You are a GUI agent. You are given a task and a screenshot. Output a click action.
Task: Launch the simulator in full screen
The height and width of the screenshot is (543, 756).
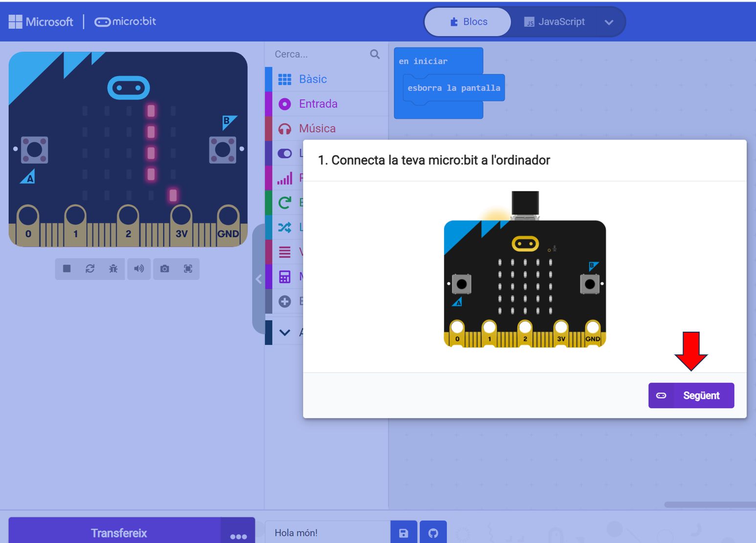[188, 269]
